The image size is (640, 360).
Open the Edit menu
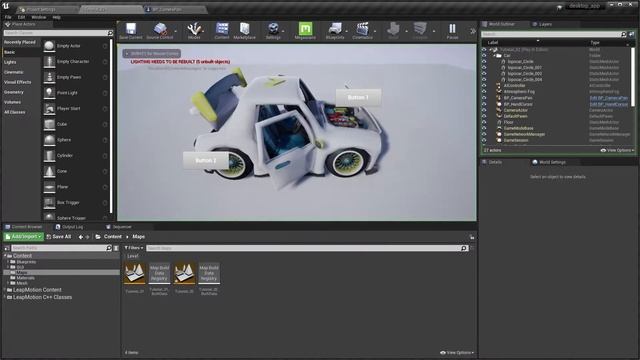(x=21, y=17)
